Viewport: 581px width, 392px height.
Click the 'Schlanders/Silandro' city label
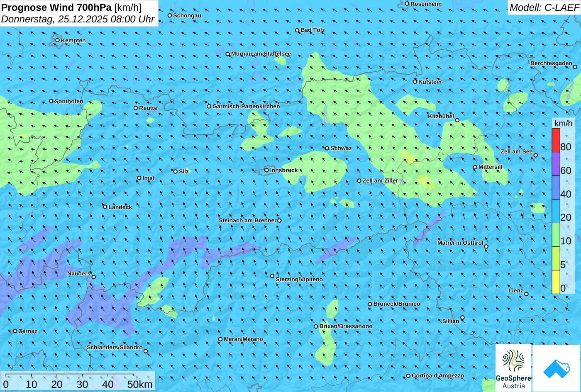[115, 347]
